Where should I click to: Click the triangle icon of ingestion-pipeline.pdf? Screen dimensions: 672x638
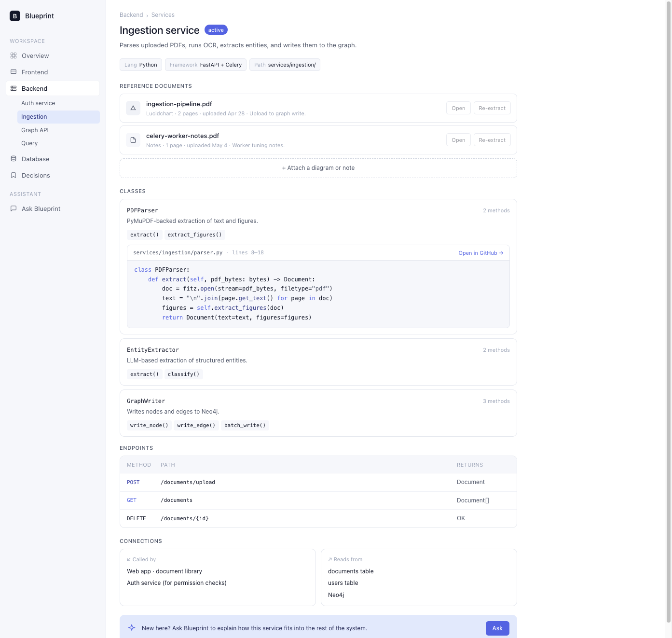[133, 108]
